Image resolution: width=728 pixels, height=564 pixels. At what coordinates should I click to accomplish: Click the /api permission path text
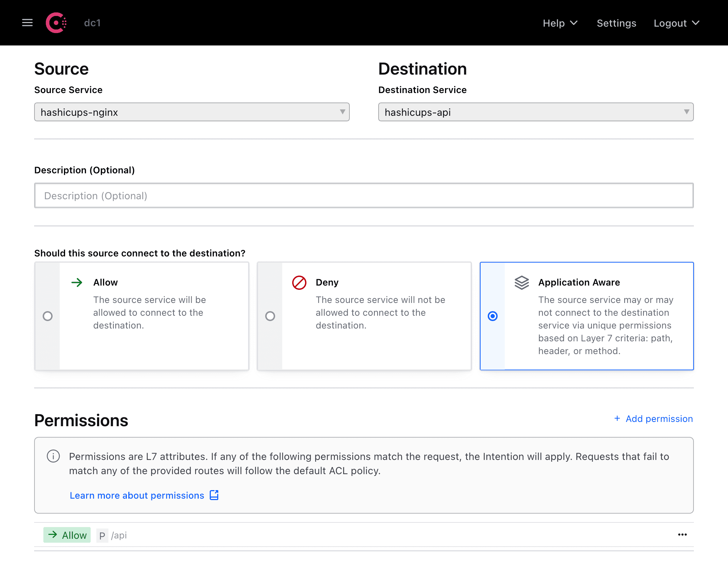pyautogui.click(x=119, y=535)
